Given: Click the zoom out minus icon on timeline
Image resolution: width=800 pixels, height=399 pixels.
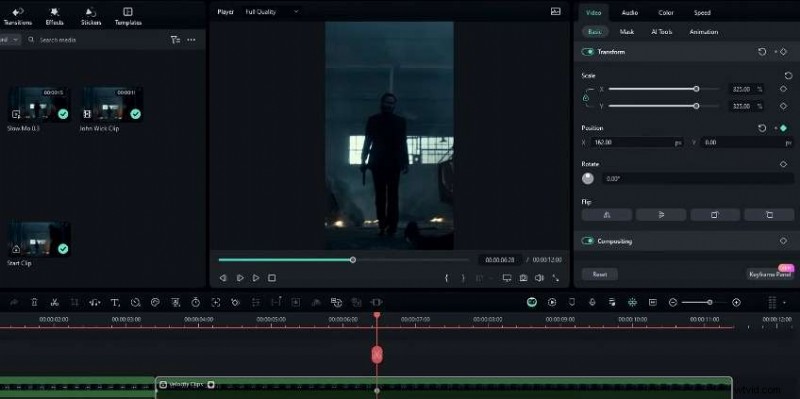Looking at the screenshot, I should pos(673,303).
